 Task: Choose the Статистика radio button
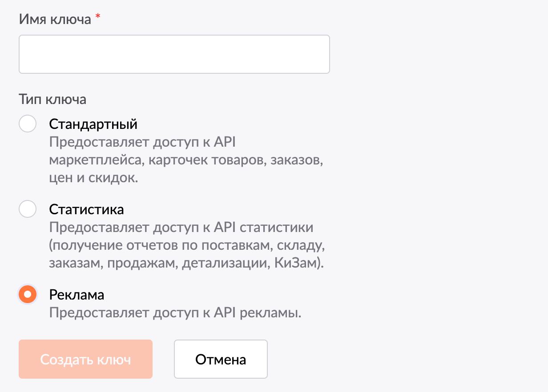[x=28, y=209]
